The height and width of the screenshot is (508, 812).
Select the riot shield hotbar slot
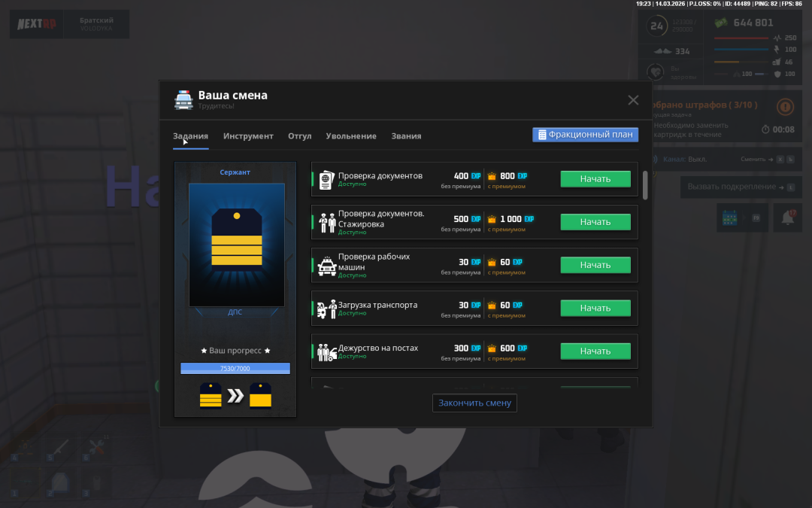[x=59, y=482]
